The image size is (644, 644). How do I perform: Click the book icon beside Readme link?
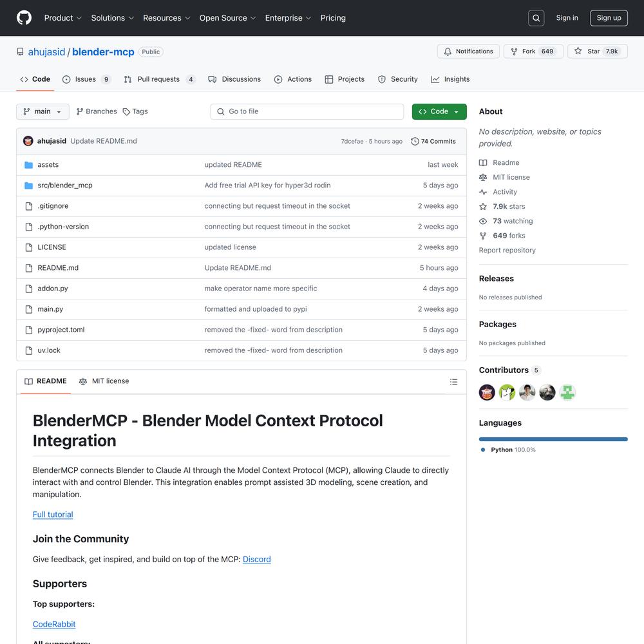483,163
